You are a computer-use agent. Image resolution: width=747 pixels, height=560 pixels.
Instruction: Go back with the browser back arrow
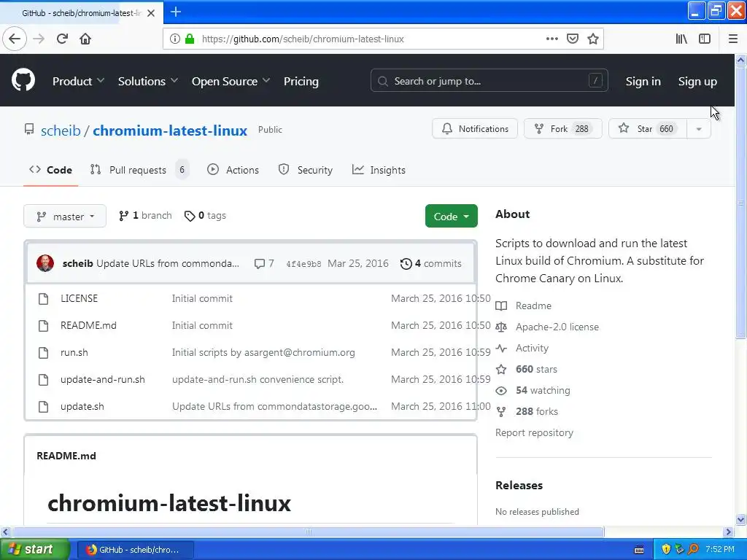15,39
